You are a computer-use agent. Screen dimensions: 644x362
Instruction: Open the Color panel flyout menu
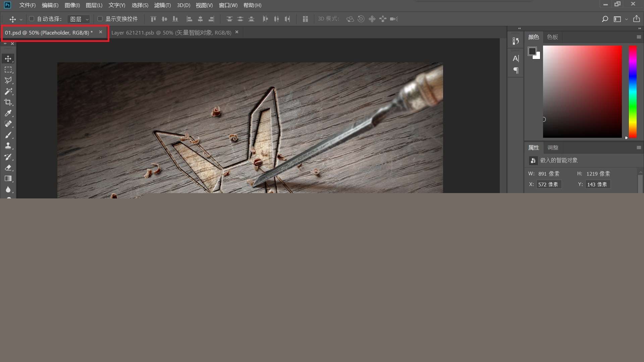(x=639, y=37)
